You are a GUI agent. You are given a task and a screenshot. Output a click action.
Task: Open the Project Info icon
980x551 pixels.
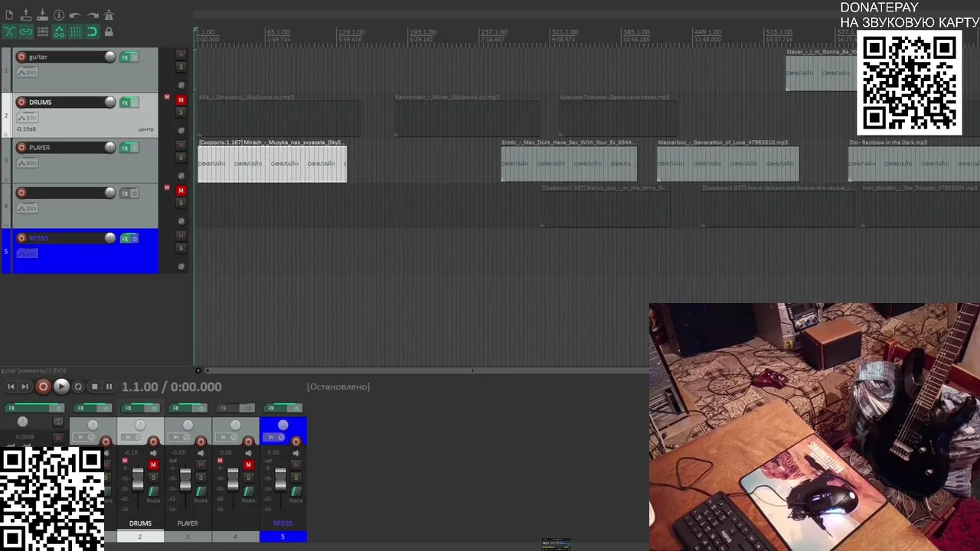(59, 15)
